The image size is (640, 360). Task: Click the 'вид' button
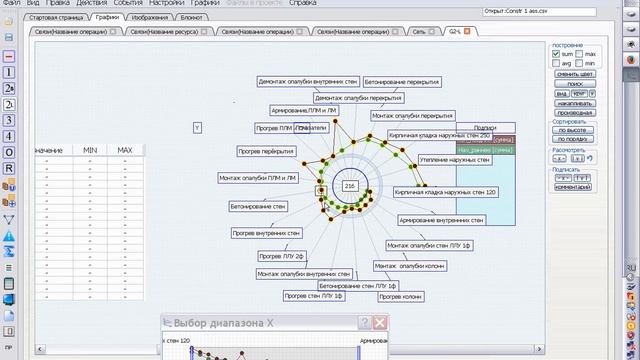coord(562,93)
